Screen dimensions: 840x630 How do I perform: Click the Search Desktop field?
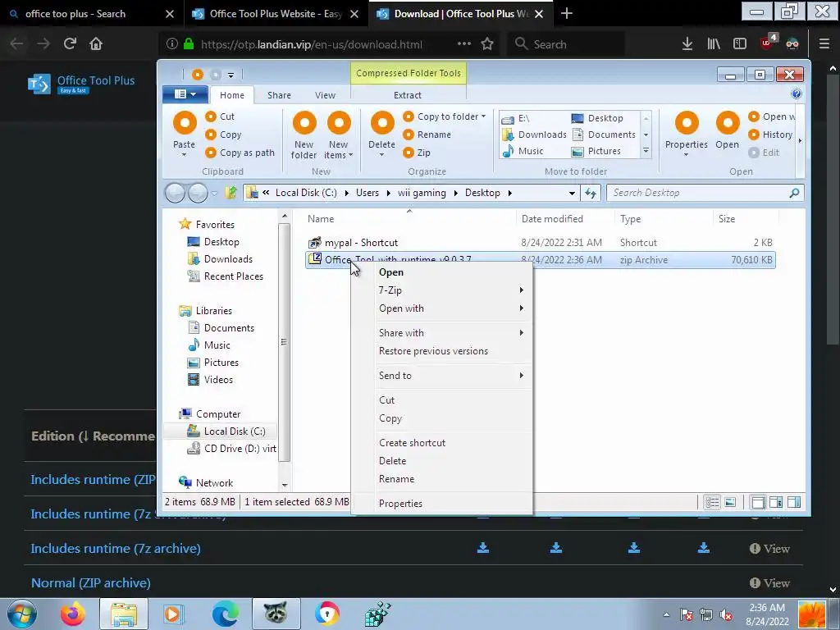coord(705,193)
